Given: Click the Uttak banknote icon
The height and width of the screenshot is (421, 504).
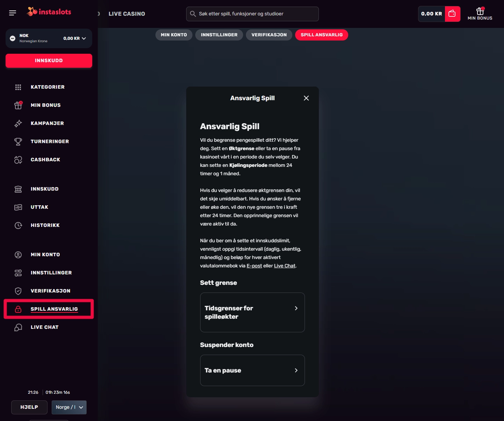Looking at the screenshot, I should tap(18, 207).
